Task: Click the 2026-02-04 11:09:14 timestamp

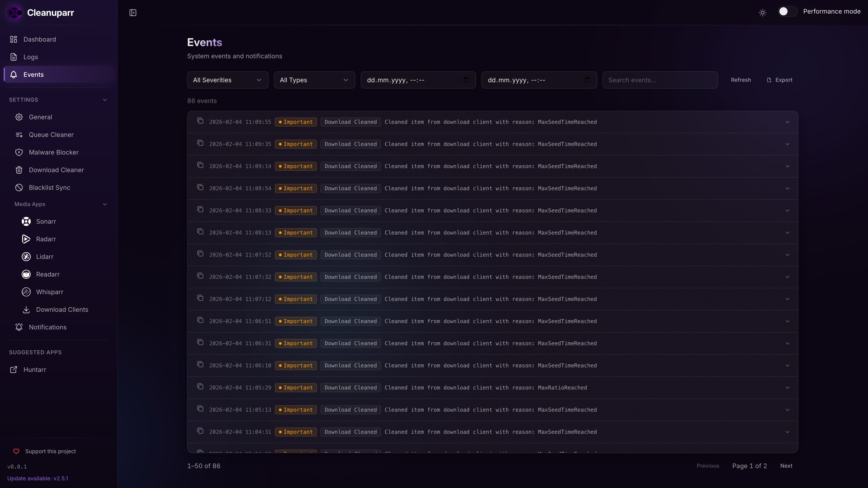Action: 240,166
